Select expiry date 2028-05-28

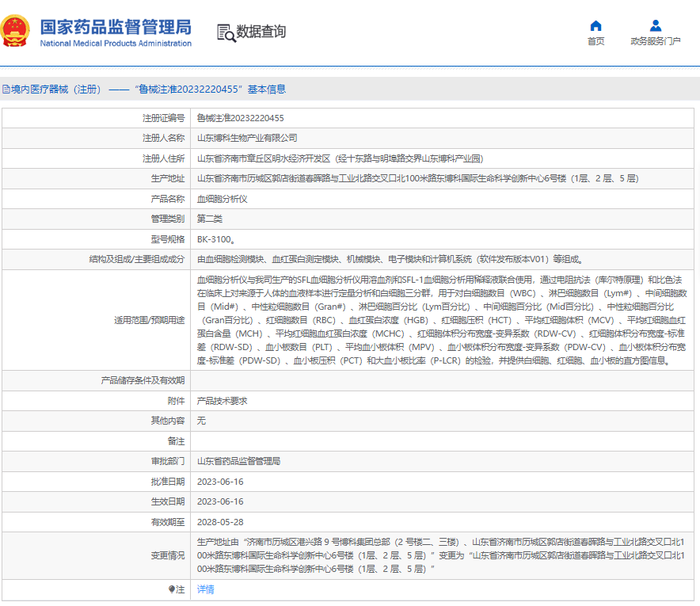220,522
